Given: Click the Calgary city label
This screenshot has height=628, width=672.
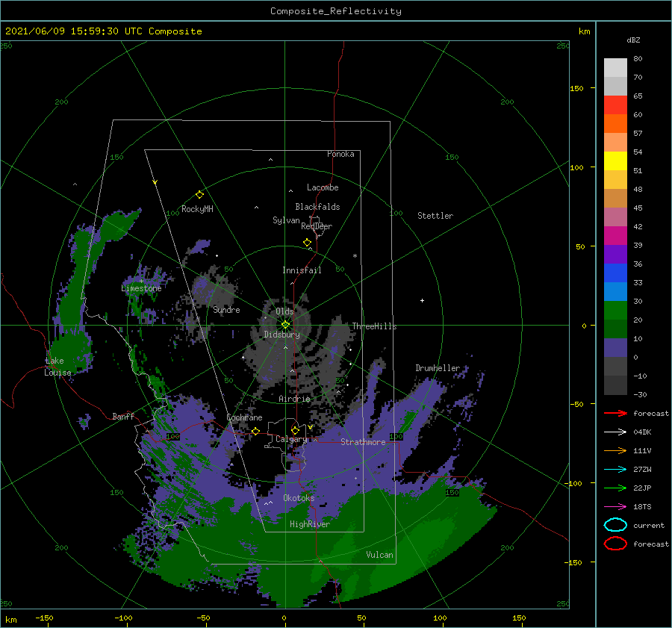Looking at the screenshot, I should [291, 439].
